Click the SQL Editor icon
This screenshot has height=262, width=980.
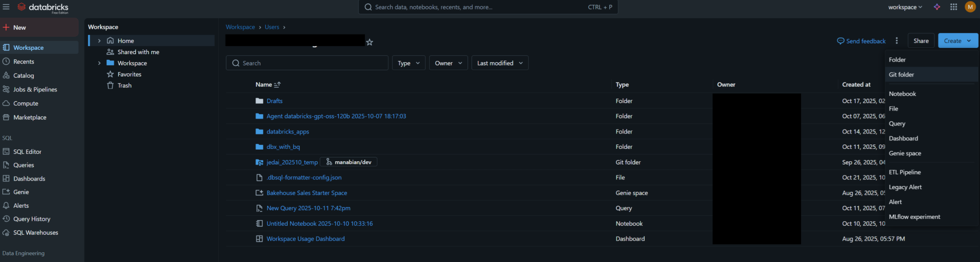click(6, 152)
